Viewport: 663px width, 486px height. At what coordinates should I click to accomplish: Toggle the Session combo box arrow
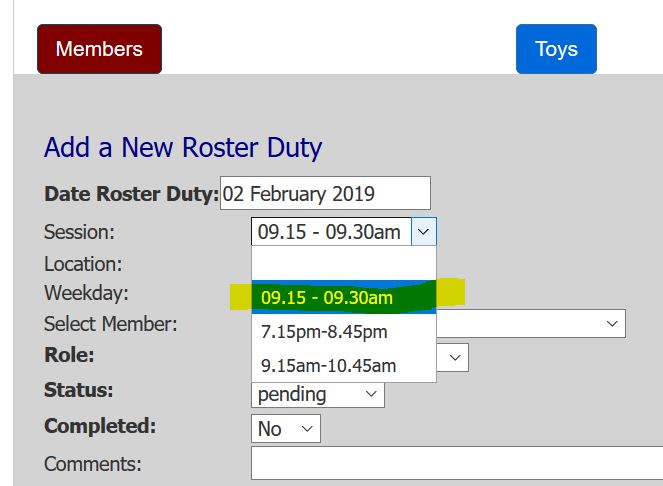[424, 232]
